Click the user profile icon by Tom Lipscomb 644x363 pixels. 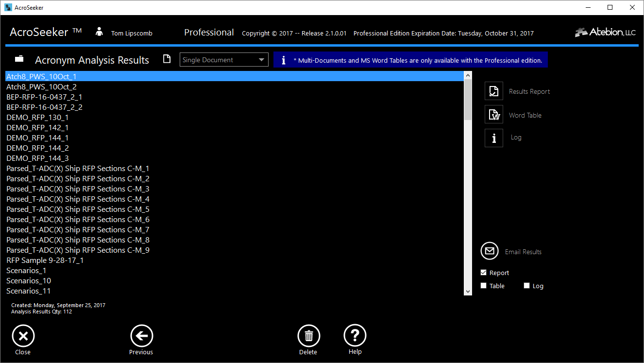[100, 32]
